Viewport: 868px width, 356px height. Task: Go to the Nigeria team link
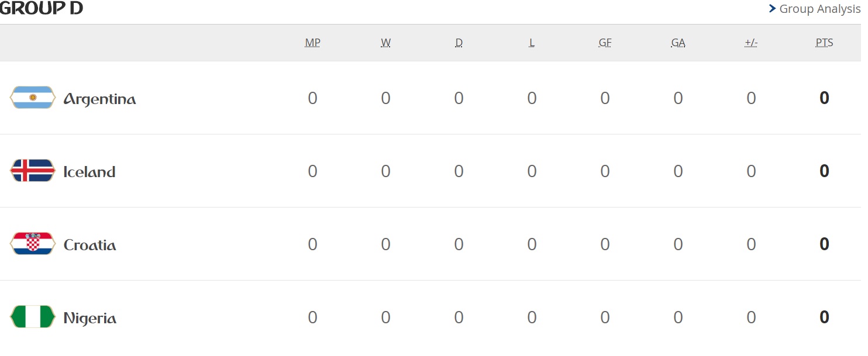(x=89, y=318)
